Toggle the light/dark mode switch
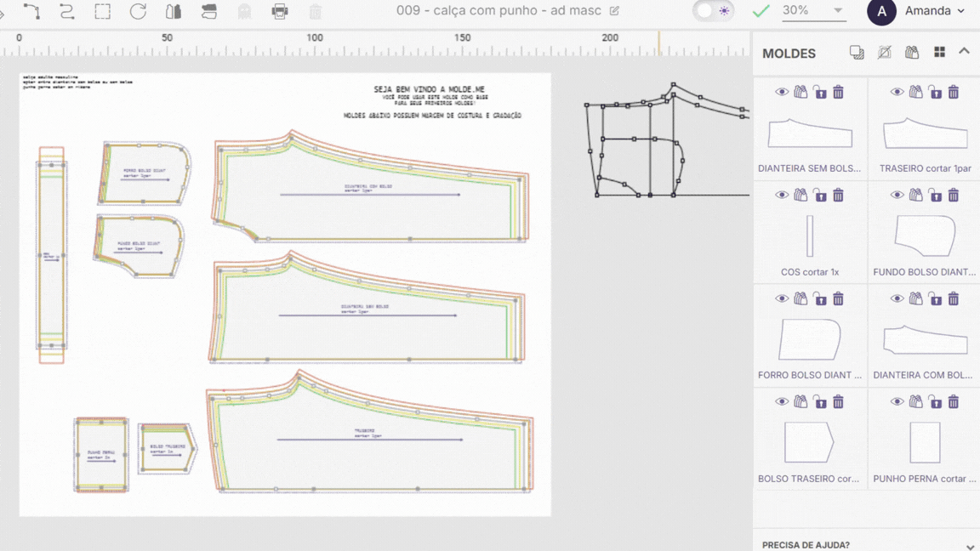The image size is (980, 551). (713, 11)
